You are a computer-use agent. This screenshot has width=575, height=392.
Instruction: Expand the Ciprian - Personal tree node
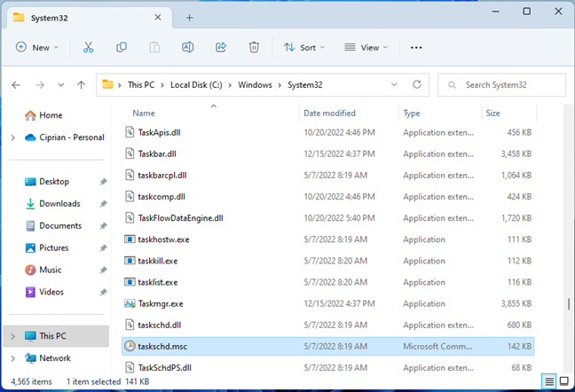click(x=12, y=137)
